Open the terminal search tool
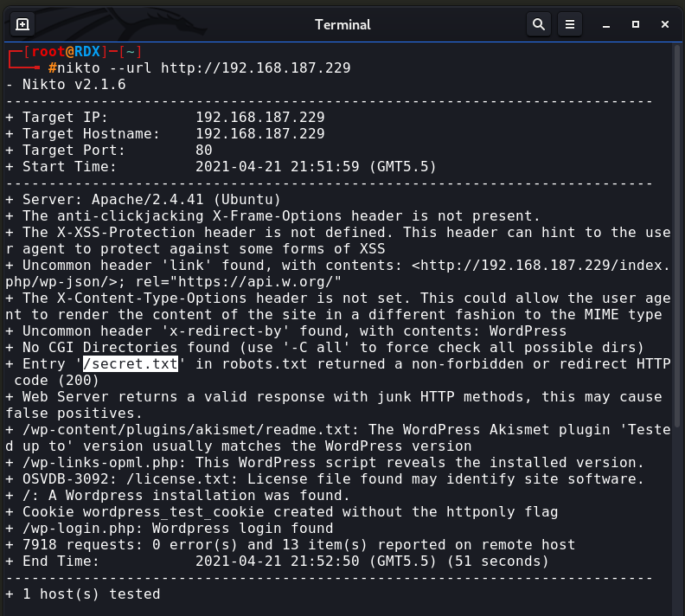The image size is (685, 616). (539, 24)
